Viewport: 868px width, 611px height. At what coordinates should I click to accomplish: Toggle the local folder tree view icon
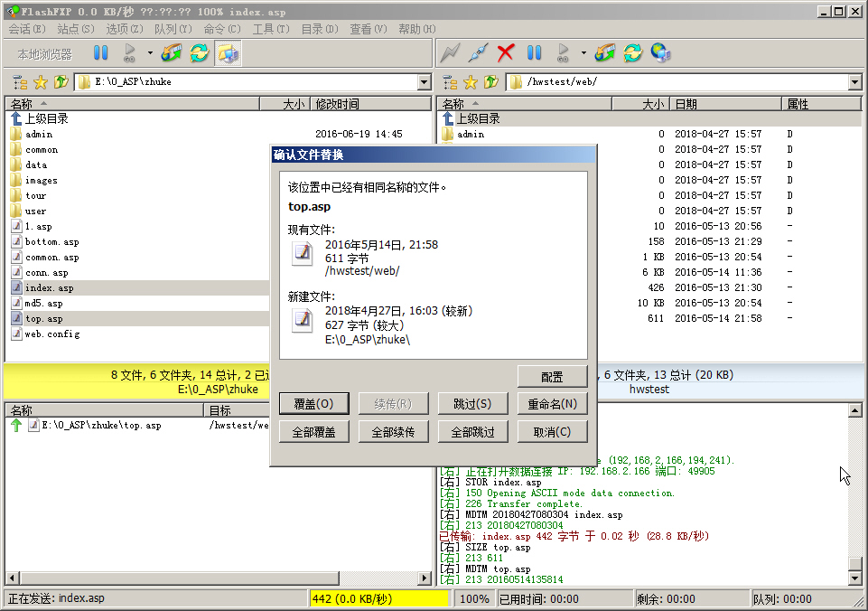pos(20,82)
